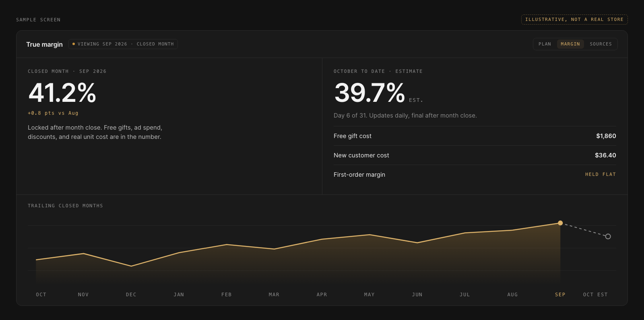Select the SEP label on chart axis
This screenshot has height=320, width=644.
(560, 295)
